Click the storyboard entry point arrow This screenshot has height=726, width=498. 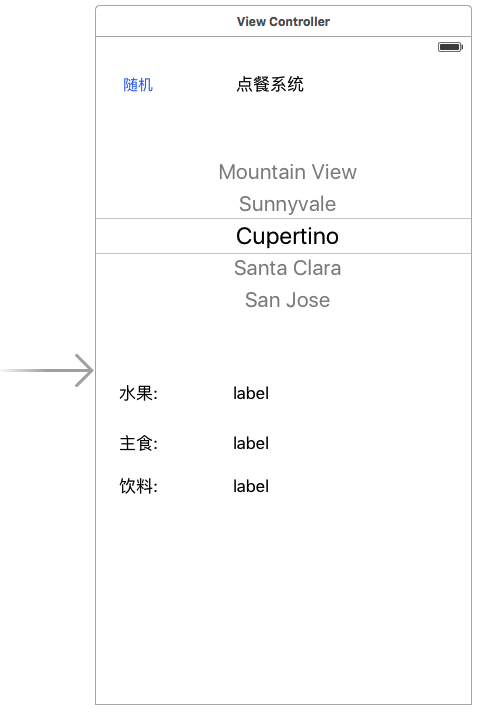47,370
